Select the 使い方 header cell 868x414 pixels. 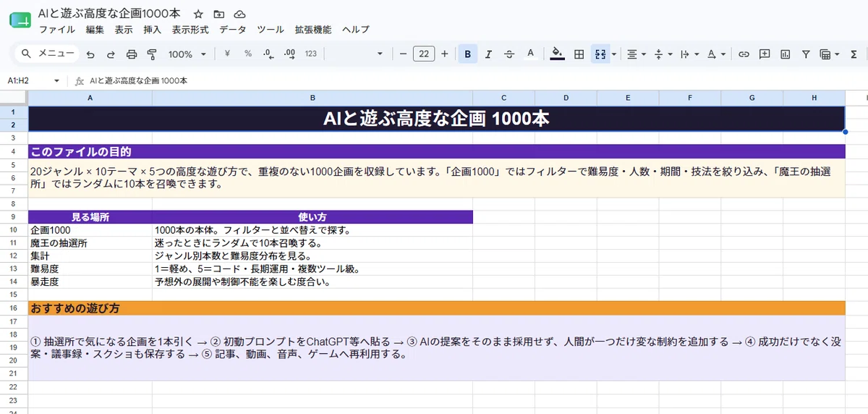[312, 217]
